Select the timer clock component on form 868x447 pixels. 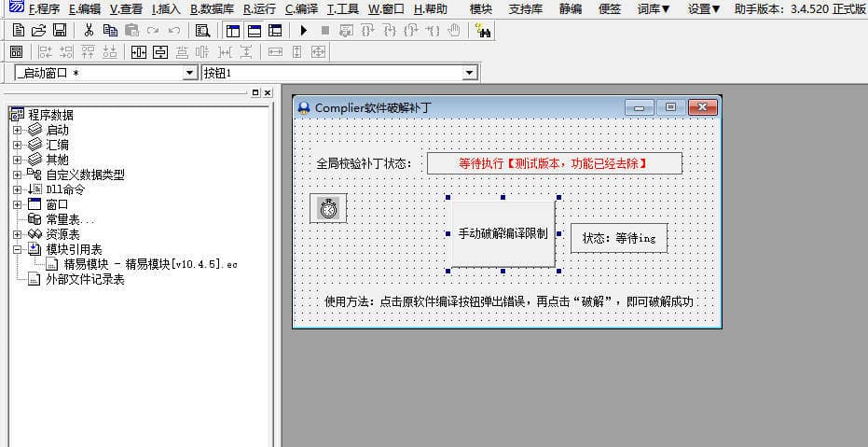[x=328, y=208]
